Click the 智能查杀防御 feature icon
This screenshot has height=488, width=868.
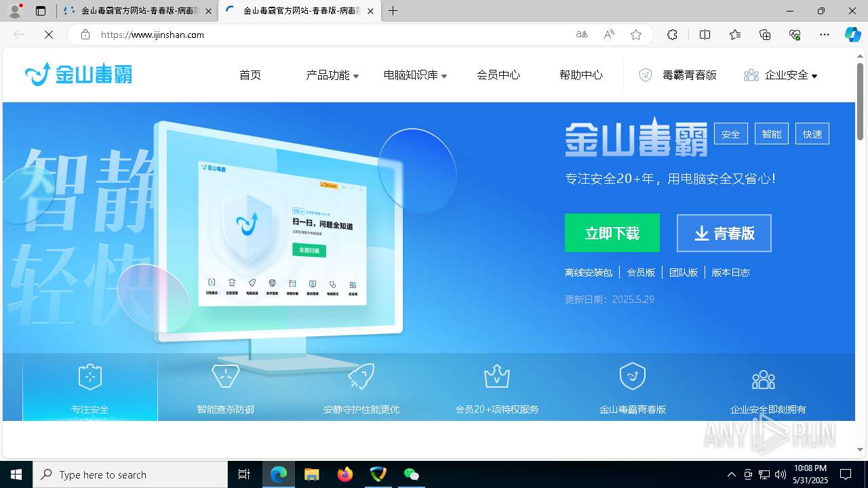(x=226, y=376)
